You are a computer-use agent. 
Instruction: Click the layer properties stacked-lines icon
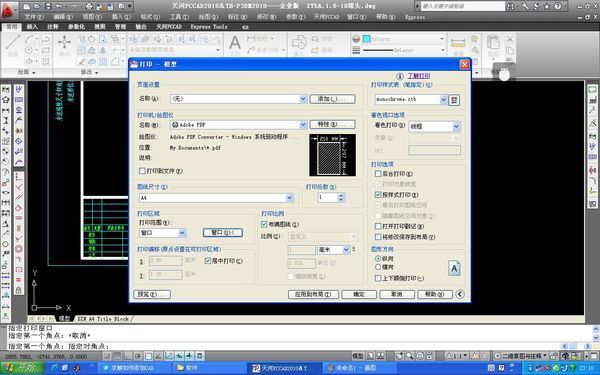click(356, 50)
